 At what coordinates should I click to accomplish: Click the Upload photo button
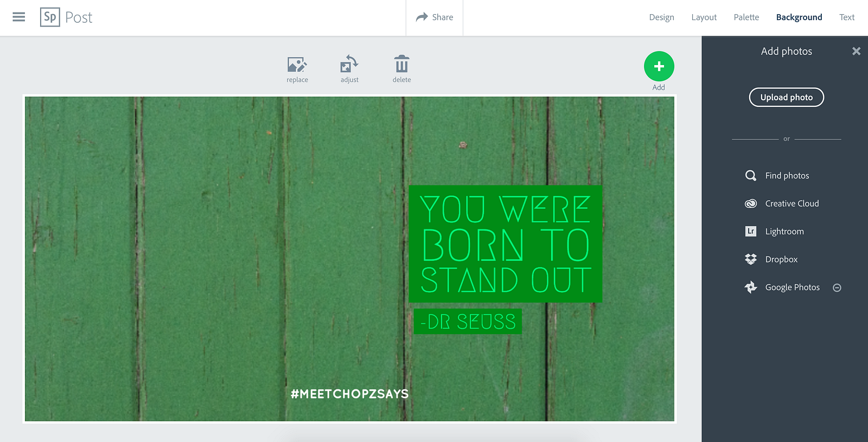[787, 97]
